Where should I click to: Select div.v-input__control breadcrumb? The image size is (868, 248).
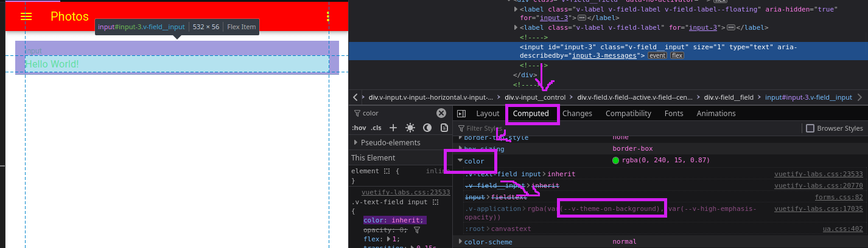pos(536,97)
